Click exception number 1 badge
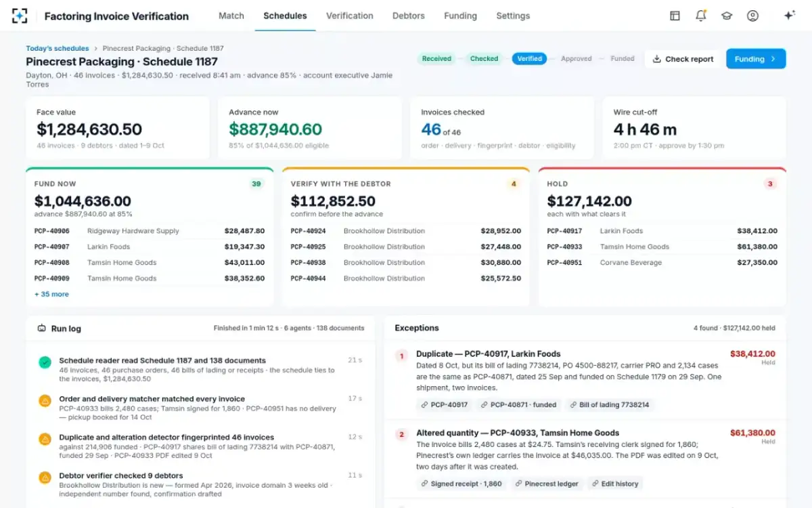This screenshot has height=508, width=812. coord(401,356)
